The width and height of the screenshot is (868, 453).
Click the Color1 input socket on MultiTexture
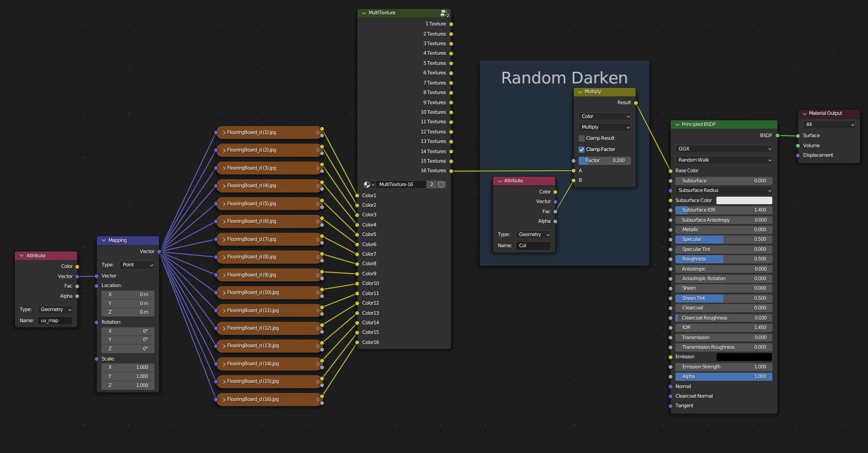[x=357, y=196]
